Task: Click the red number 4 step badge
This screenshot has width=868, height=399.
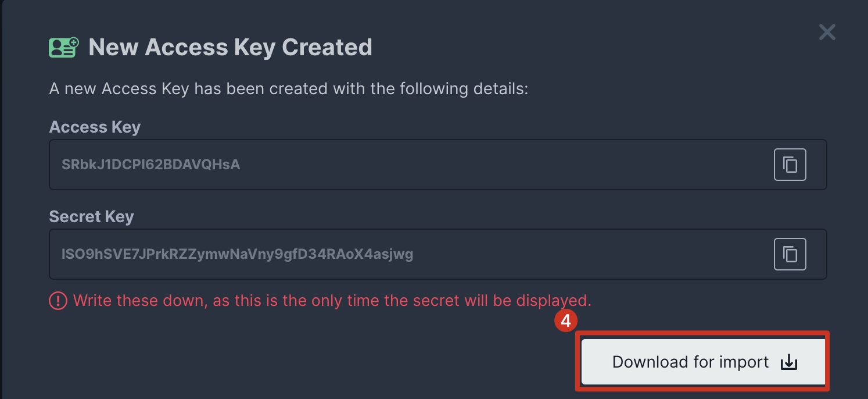Action: pyautogui.click(x=565, y=320)
